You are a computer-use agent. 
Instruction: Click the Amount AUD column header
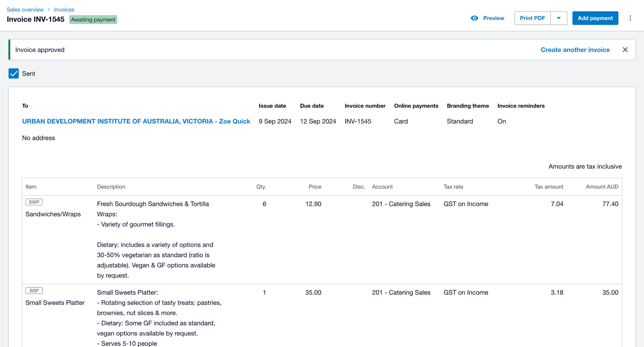click(602, 187)
